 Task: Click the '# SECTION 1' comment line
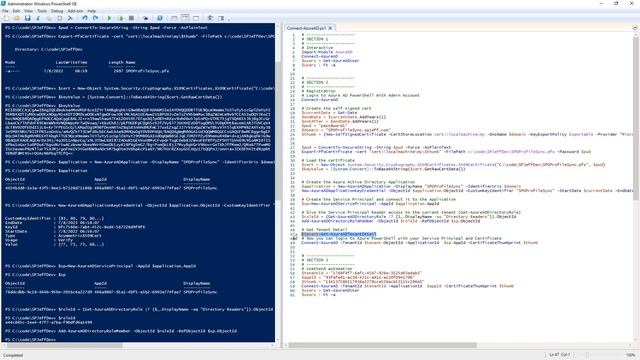(x=315, y=39)
